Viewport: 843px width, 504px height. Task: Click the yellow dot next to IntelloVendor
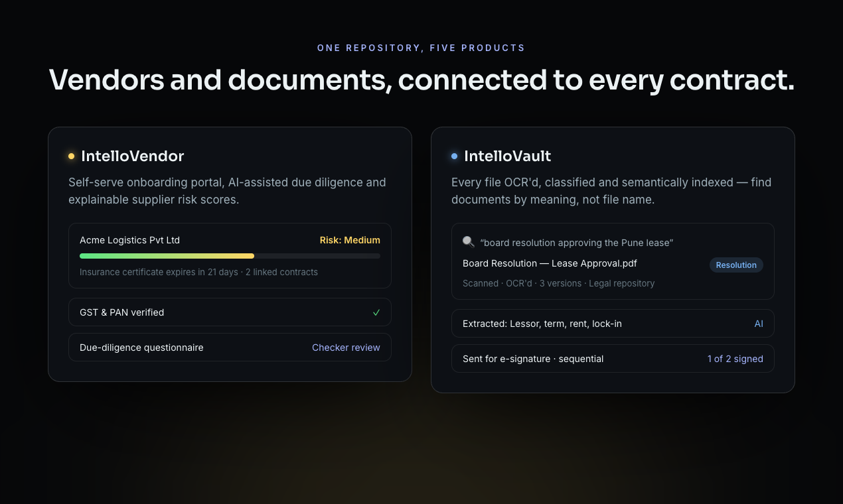(71, 157)
